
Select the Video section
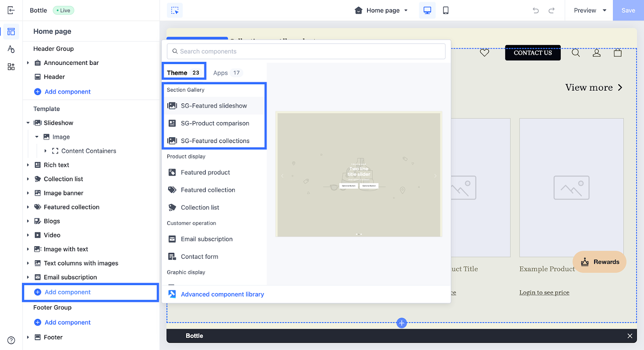tap(52, 235)
